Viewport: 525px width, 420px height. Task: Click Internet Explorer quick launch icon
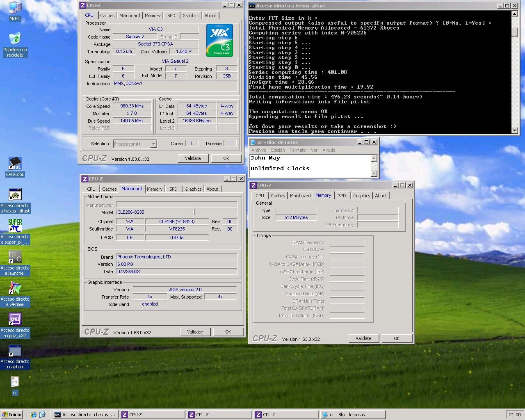click(34, 415)
